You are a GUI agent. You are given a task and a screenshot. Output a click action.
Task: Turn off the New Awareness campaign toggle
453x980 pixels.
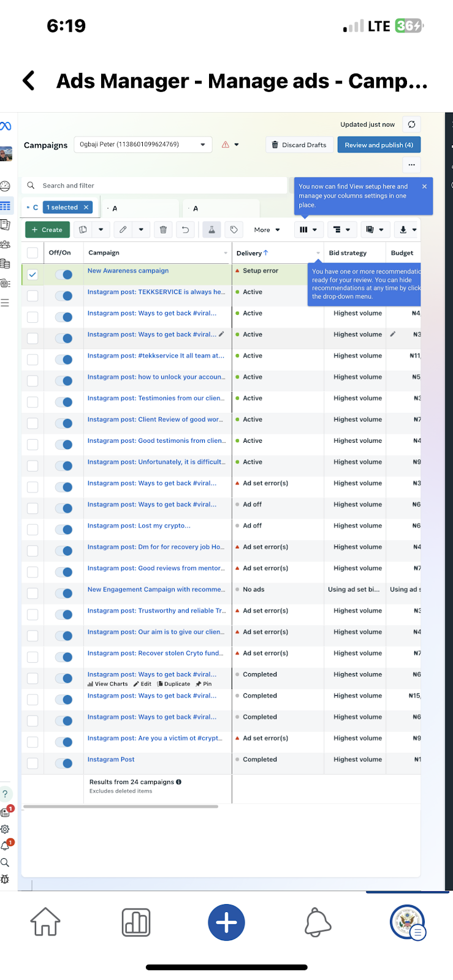tap(64, 274)
